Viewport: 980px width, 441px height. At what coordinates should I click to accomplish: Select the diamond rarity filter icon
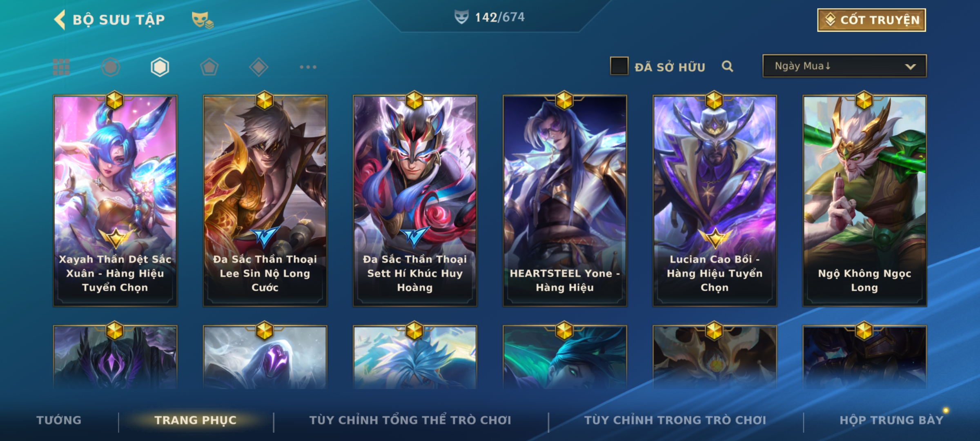click(x=258, y=67)
